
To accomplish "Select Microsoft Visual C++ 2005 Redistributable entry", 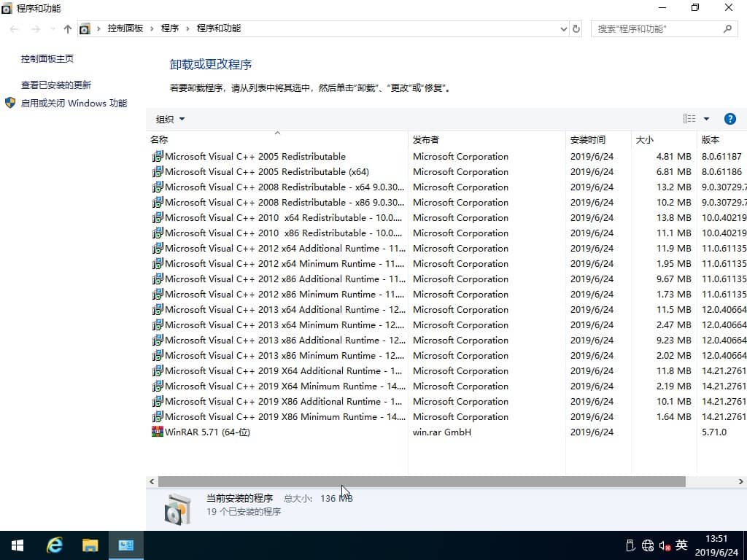I will [252, 156].
